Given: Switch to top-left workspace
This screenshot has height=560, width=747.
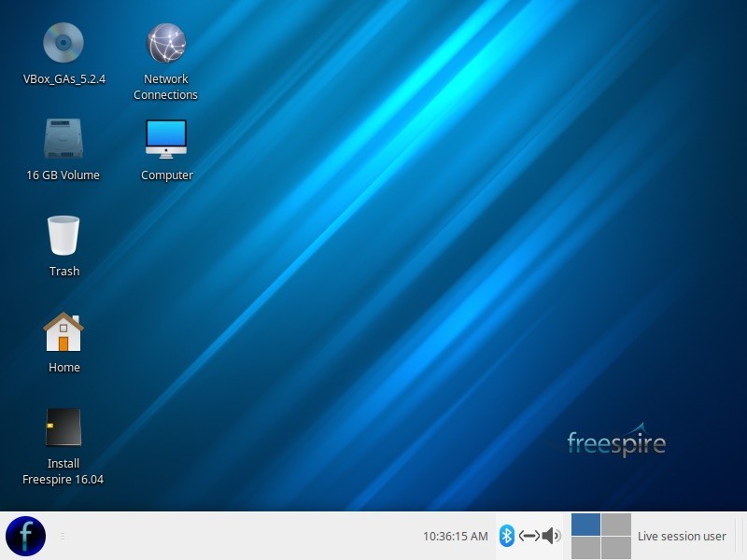Looking at the screenshot, I should pyautogui.click(x=585, y=525).
